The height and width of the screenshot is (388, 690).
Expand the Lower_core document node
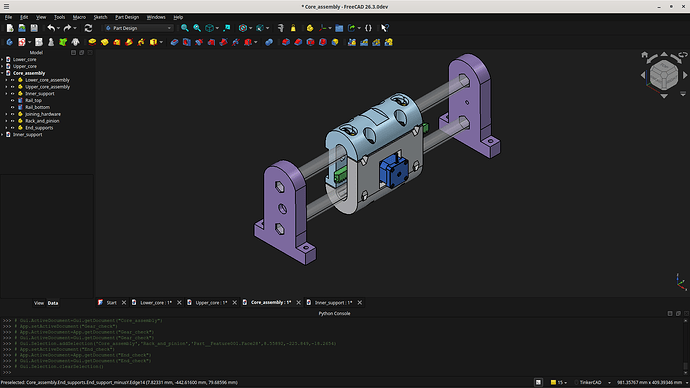coord(2,59)
